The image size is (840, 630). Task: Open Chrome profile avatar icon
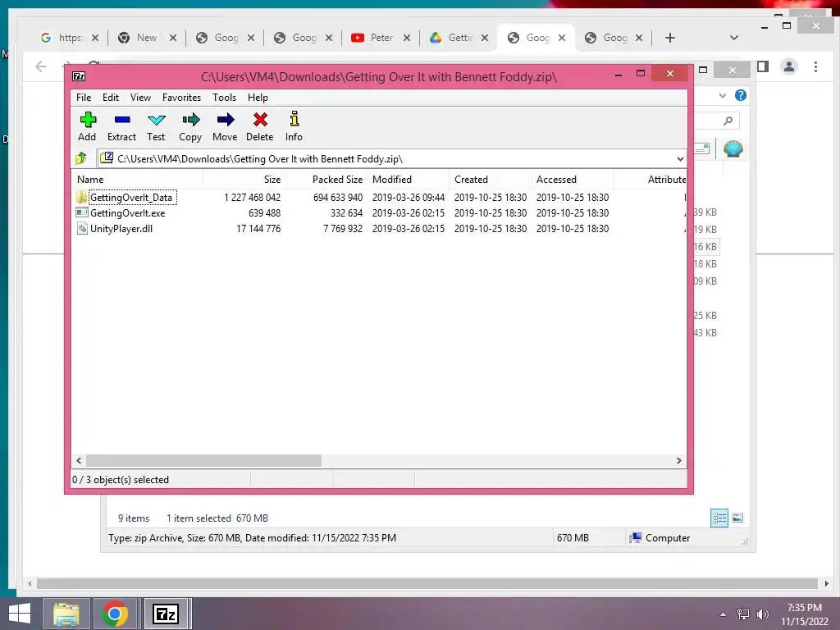pyautogui.click(x=788, y=66)
